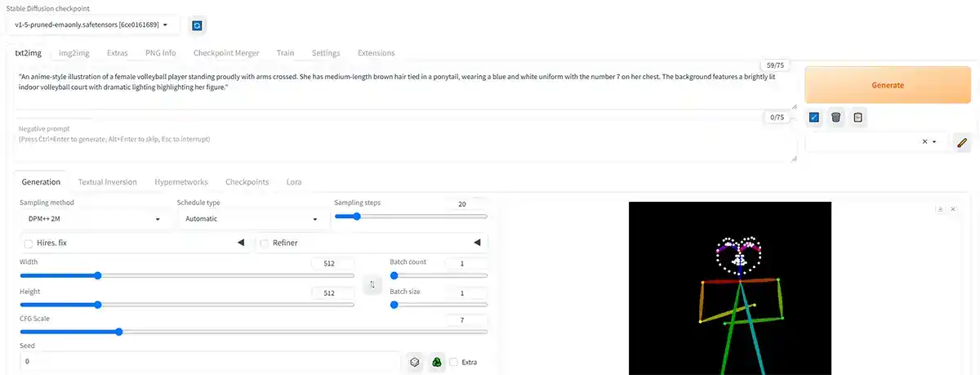Enable the Refiner checkbox
This screenshot has height=375, width=980.
point(264,243)
